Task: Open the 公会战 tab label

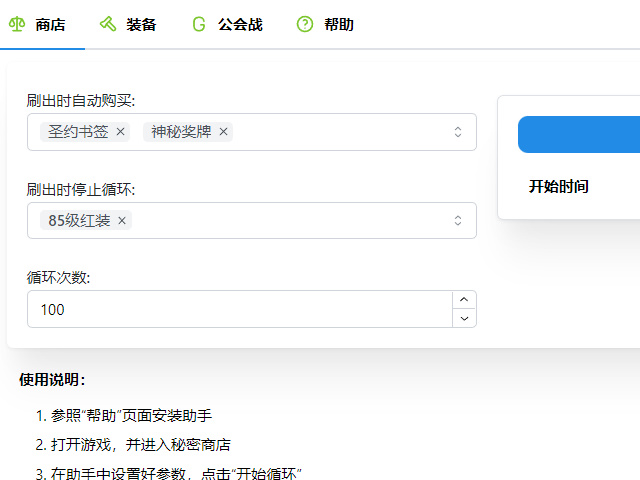Action: tap(240, 24)
